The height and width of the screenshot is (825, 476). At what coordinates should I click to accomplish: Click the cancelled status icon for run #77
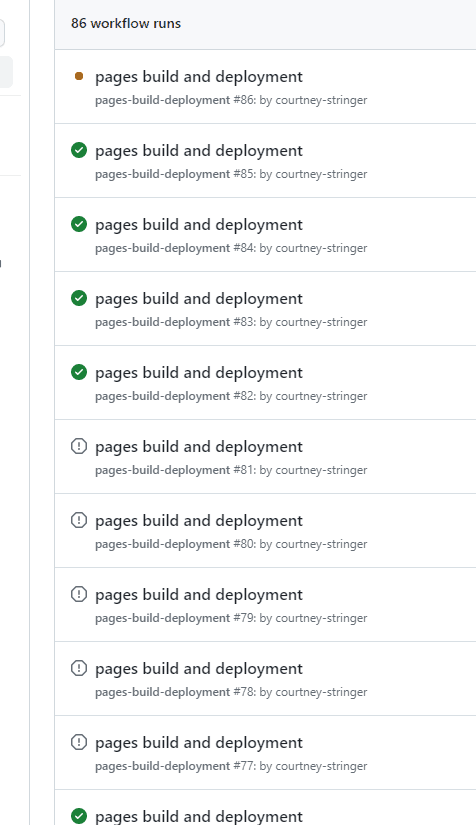pos(79,742)
